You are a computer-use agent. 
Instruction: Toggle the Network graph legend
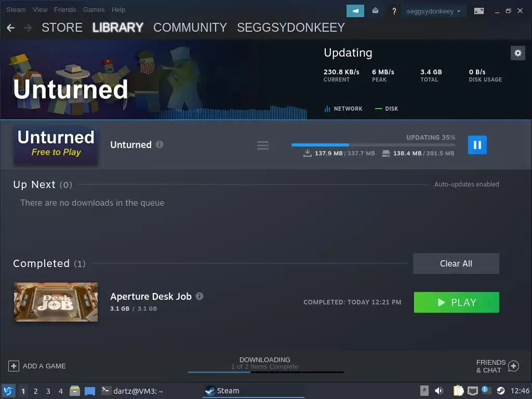343,109
